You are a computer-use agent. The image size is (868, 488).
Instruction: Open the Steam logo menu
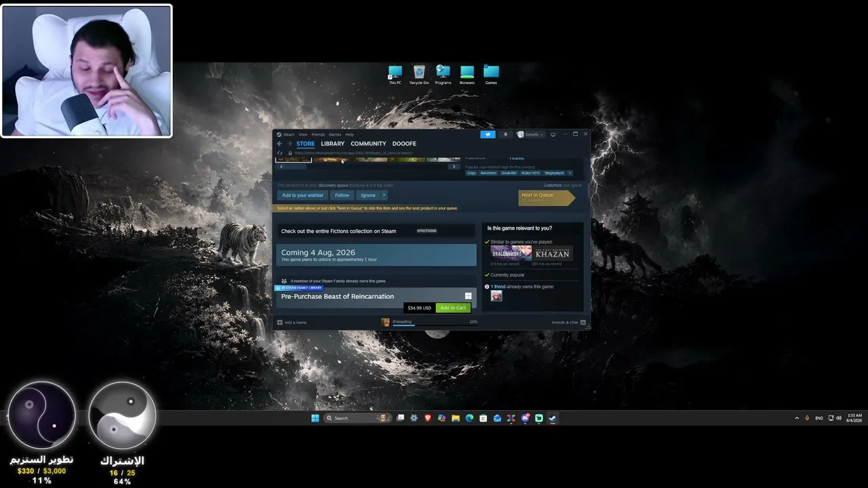click(286, 134)
